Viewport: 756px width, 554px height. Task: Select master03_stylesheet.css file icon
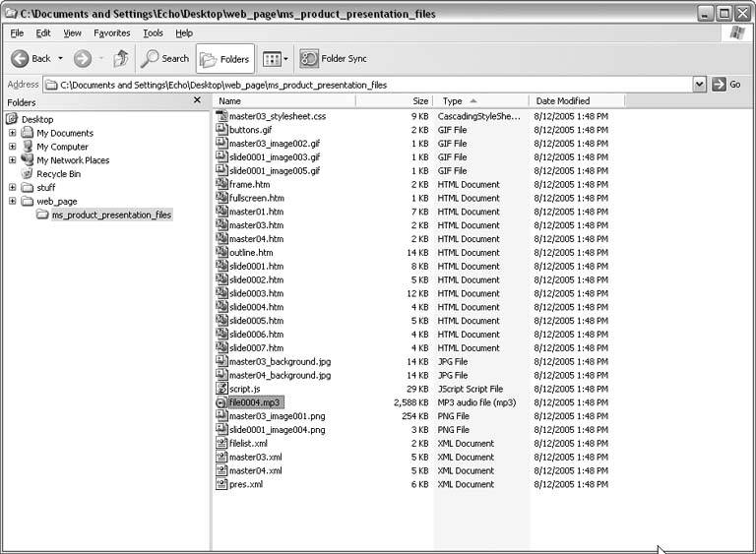221,116
